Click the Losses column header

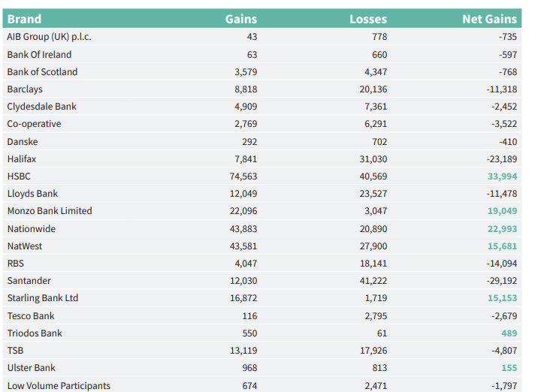368,19
